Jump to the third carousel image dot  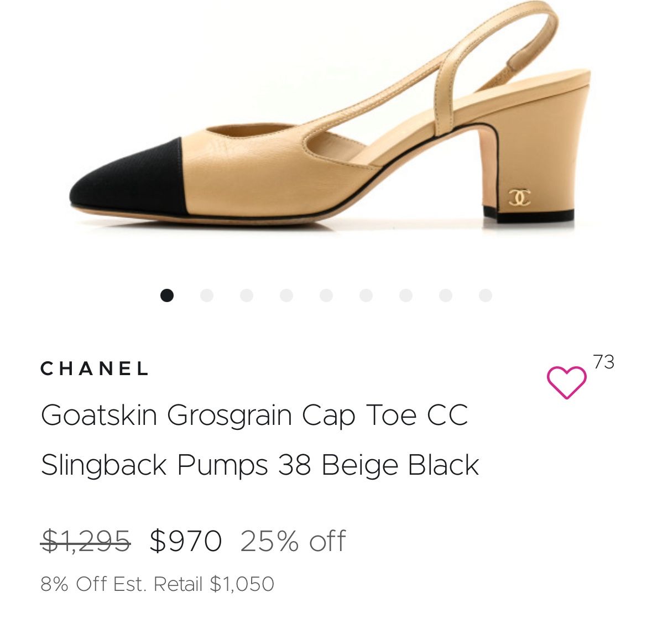click(247, 295)
